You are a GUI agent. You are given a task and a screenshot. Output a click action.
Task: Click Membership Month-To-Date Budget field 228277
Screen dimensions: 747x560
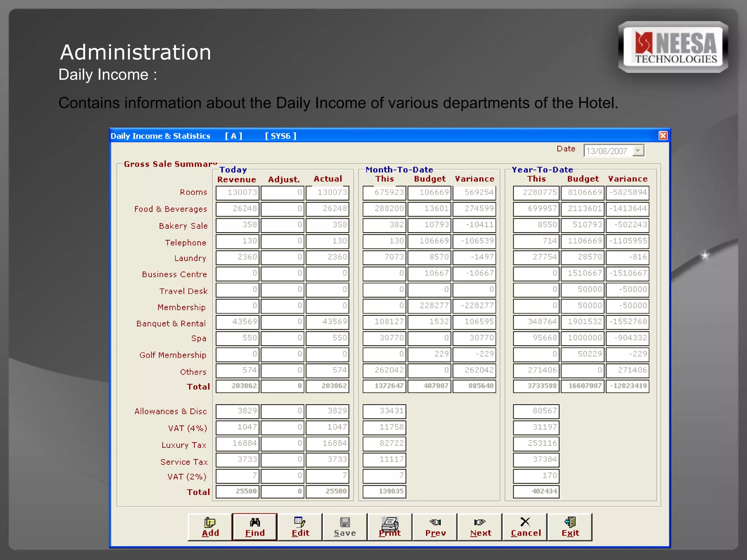(429, 306)
